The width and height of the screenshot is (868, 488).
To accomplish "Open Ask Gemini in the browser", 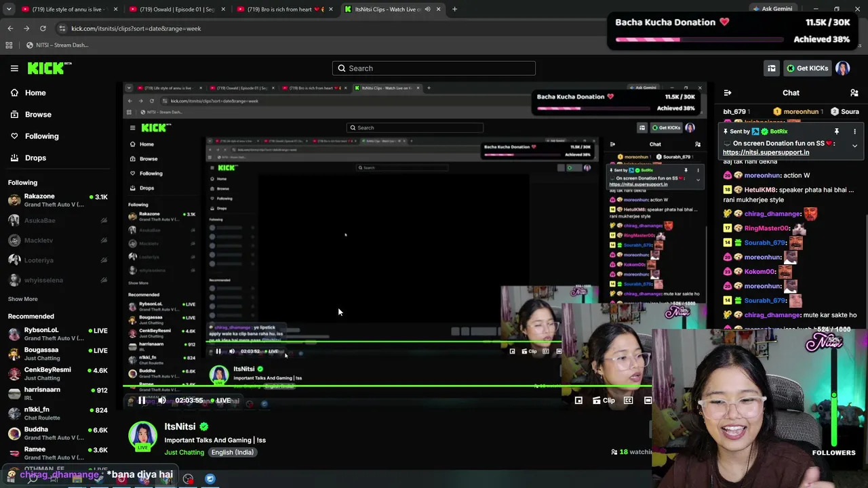I will pos(772,9).
